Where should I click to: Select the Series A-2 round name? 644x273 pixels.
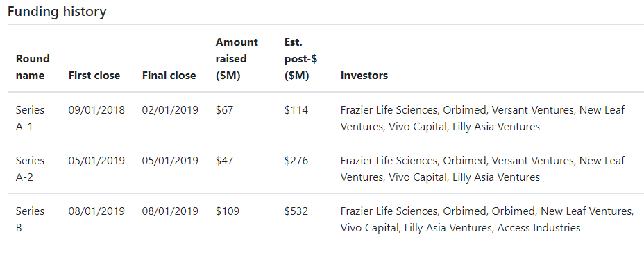[30, 168]
